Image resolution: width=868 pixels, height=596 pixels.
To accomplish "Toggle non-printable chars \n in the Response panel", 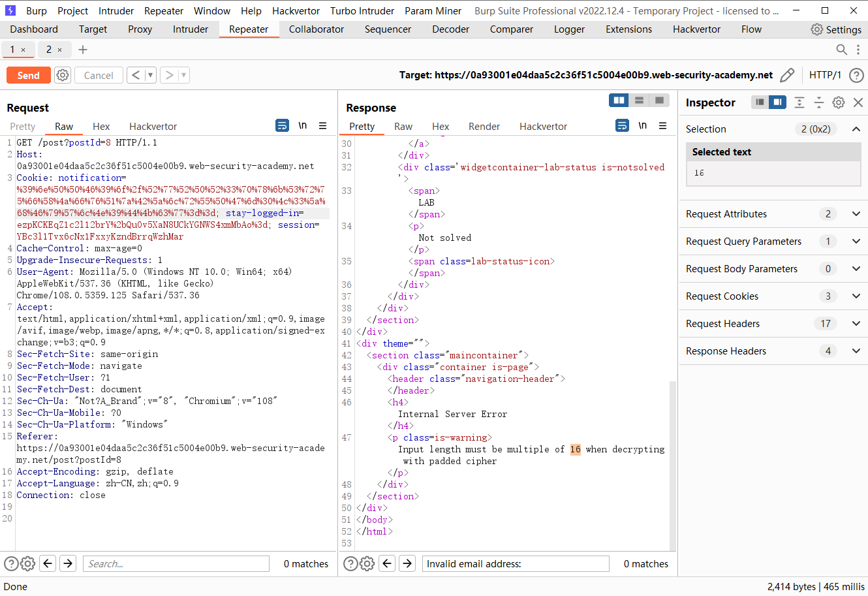I will (642, 125).
